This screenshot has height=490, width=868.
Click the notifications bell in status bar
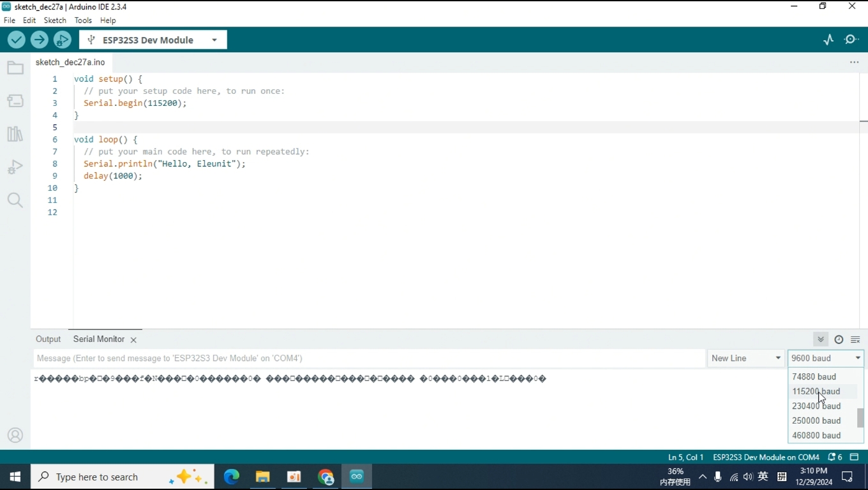point(835,457)
